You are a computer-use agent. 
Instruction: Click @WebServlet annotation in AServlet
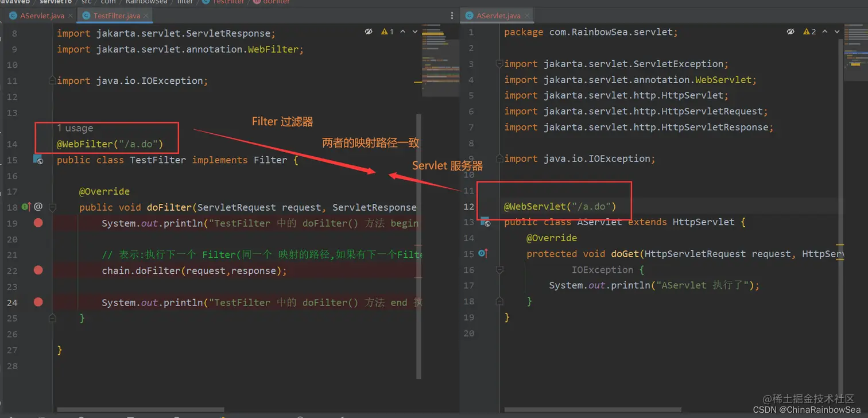tap(560, 206)
